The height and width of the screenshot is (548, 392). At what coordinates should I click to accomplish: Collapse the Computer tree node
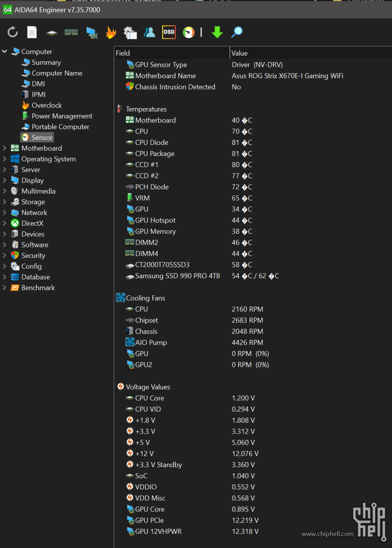(x=5, y=52)
